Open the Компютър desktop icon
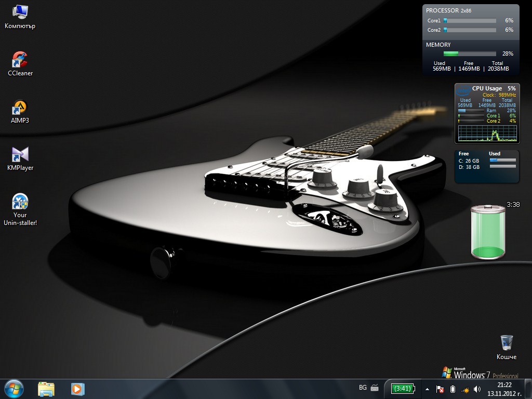The image size is (532, 399). pyautogui.click(x=20, y=17)
